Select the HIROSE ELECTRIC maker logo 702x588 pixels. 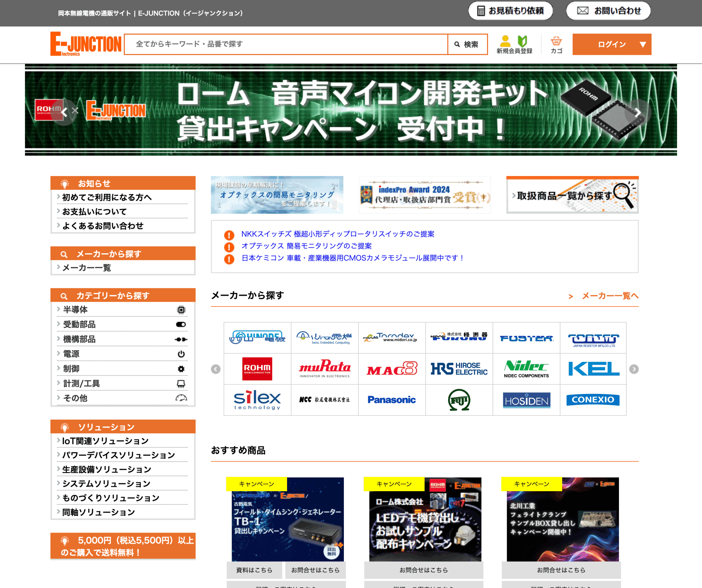pyautogui.click(x=459, y=369)
